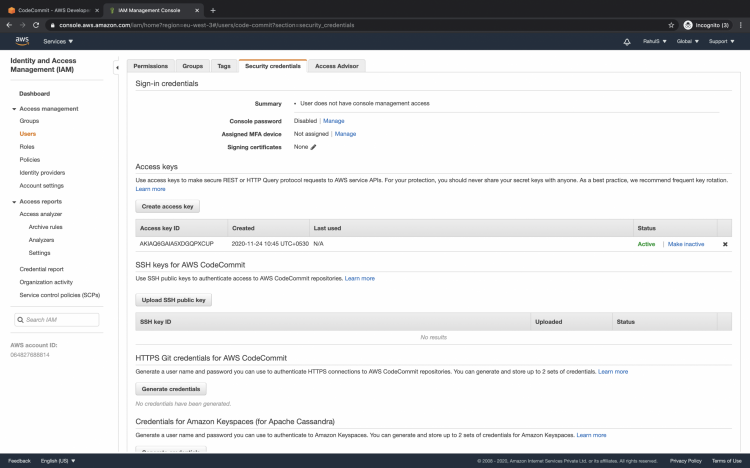Click the AWS logo home icon

click(x=22, y=41)
